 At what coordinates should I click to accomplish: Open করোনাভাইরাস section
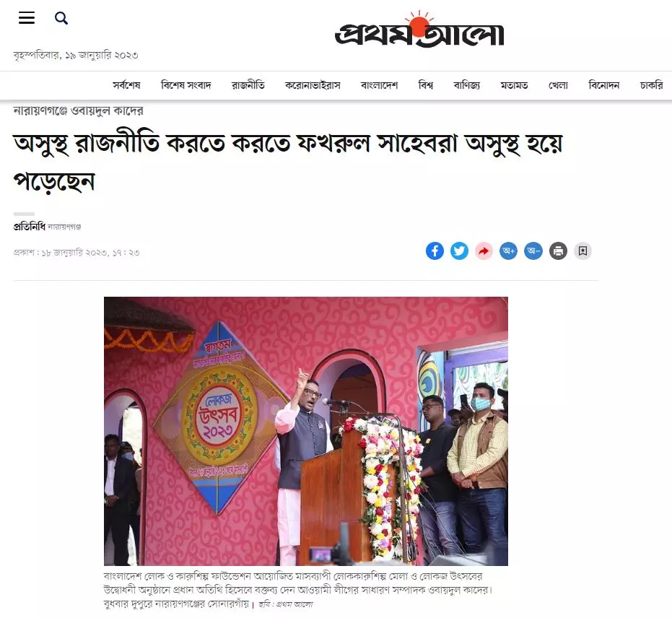[x=313, y=85]
